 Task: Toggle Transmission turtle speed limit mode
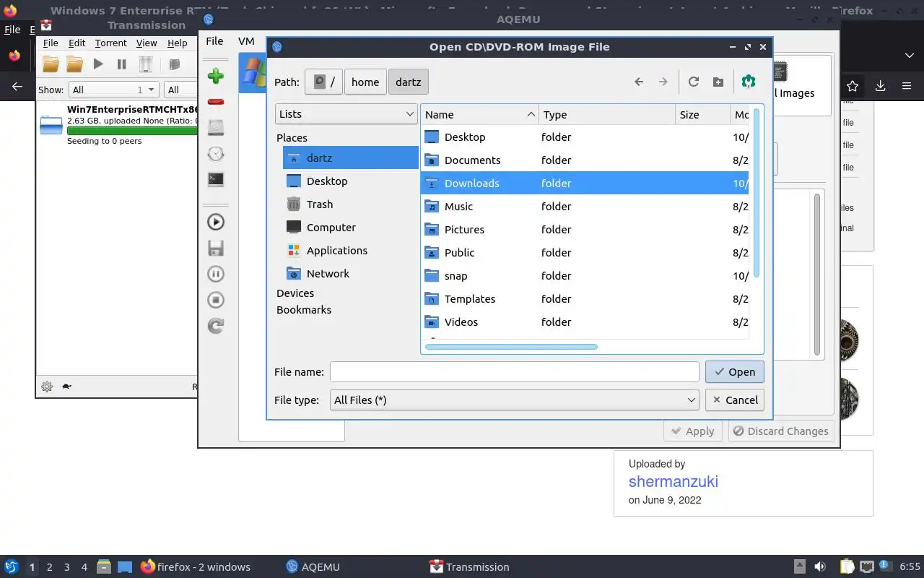[x=67, y=387]
